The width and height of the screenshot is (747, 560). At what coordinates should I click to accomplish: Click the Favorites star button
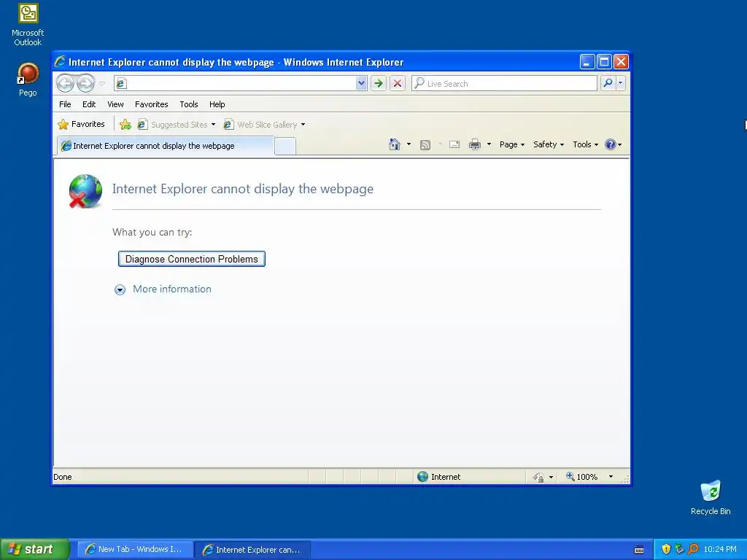click(81, 124)
